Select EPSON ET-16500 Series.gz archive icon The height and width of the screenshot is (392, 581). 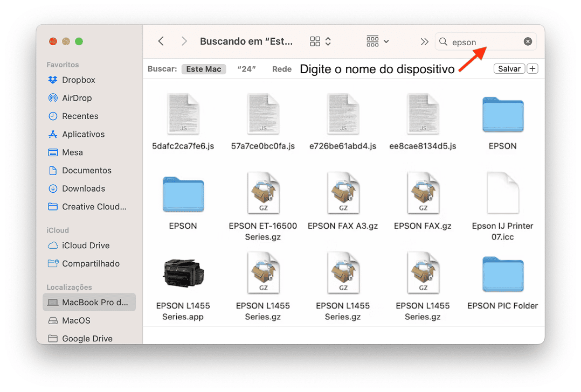pos(263,193)
